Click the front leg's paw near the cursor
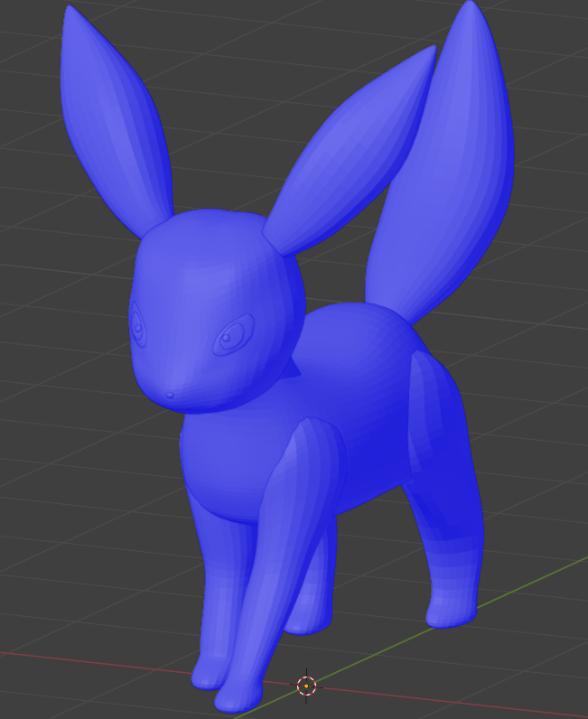 (x=239, y=696)
